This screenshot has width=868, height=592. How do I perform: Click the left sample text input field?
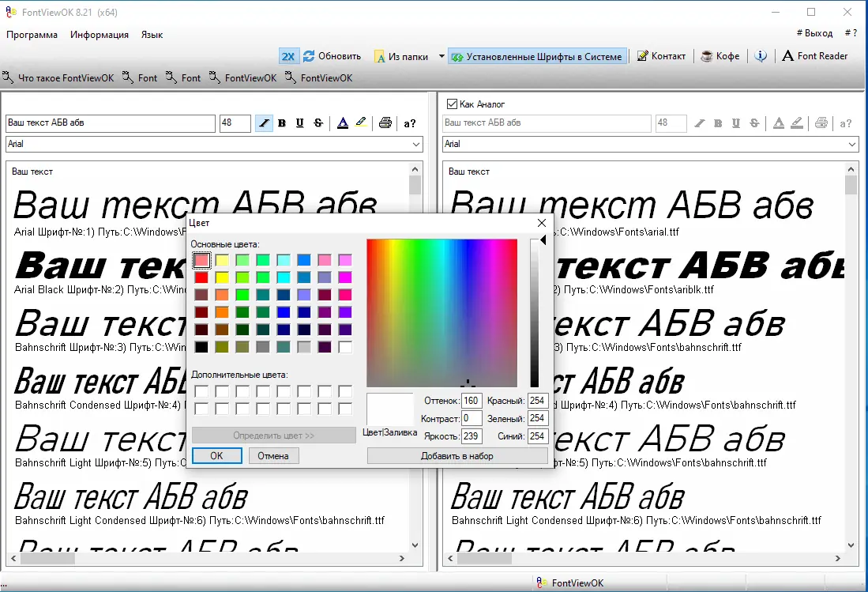click(x=110, y=123)
